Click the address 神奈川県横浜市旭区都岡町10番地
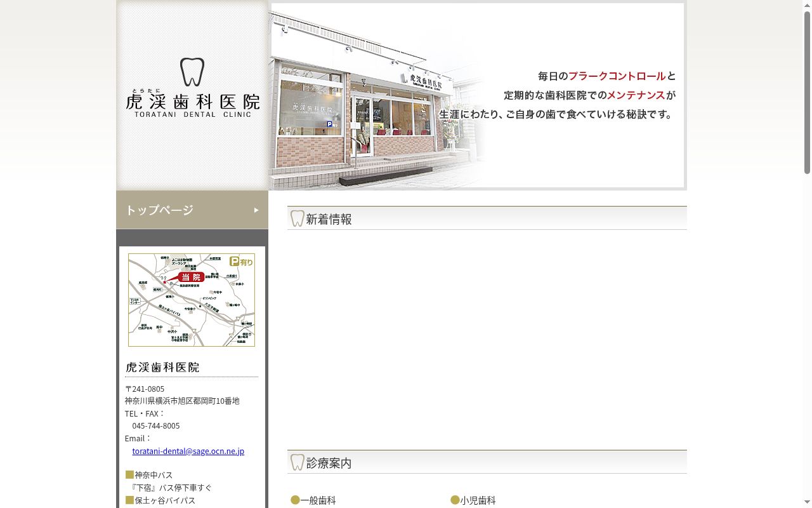This screenshot has height=508, width=812. click(182, 401)
